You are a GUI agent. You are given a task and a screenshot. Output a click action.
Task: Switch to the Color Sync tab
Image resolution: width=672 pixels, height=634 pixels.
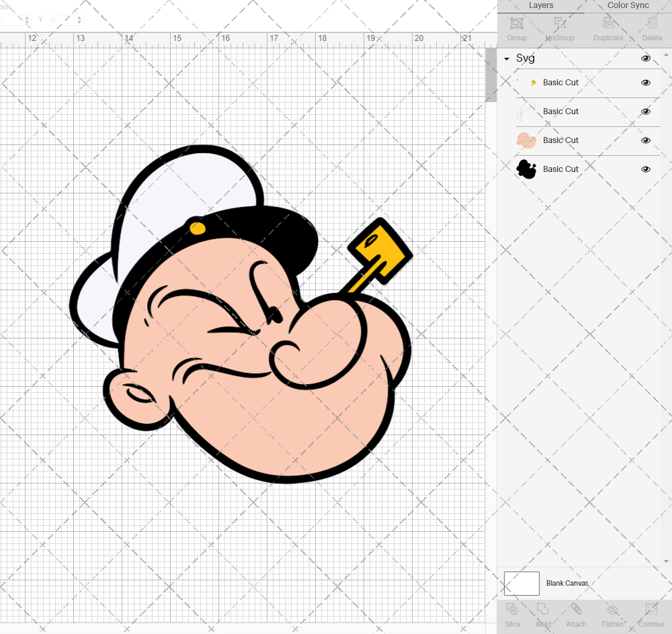(628, 5)
